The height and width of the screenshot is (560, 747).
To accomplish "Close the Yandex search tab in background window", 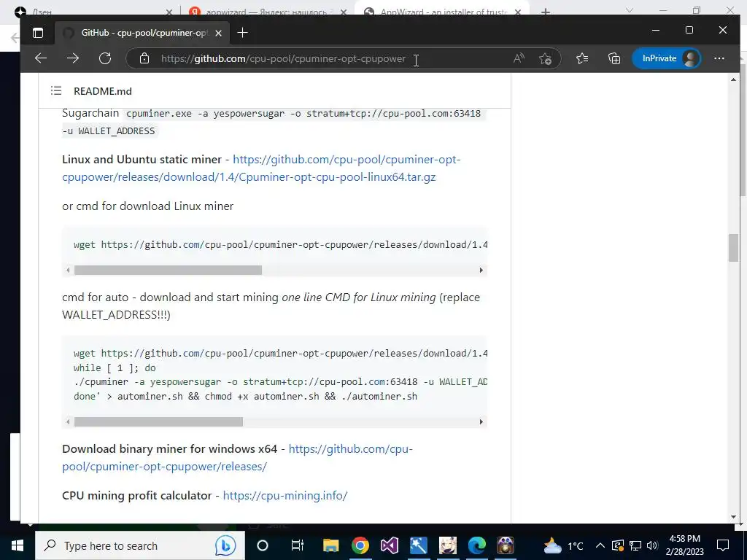I will 344,12.
